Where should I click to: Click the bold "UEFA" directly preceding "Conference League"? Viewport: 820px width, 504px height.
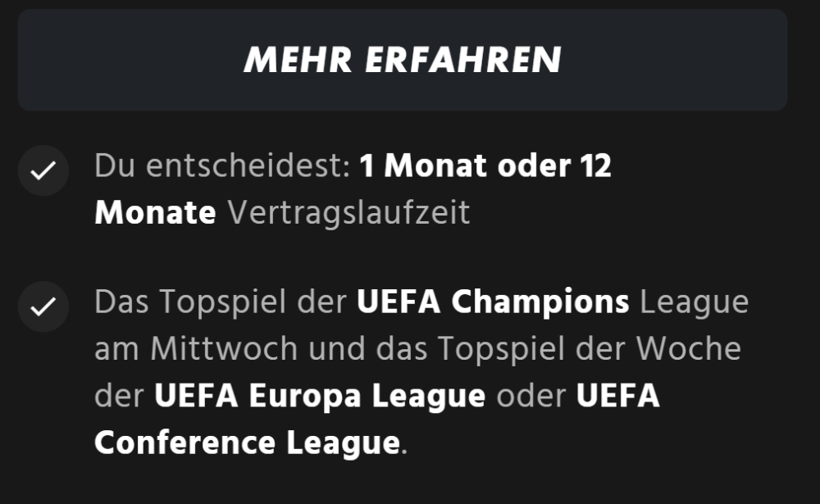pyautogui.click(x=617, y=397)
